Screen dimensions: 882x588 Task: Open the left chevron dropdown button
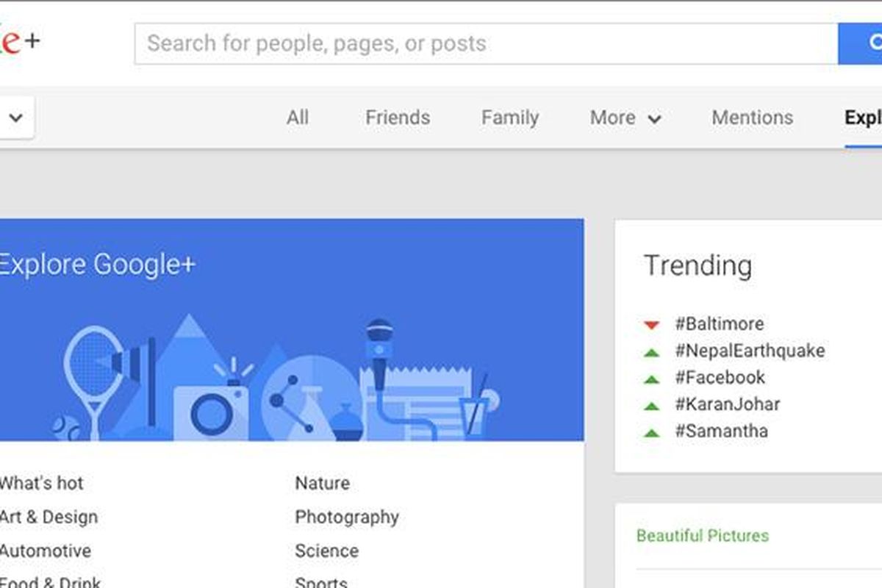(x=15, y=118)
